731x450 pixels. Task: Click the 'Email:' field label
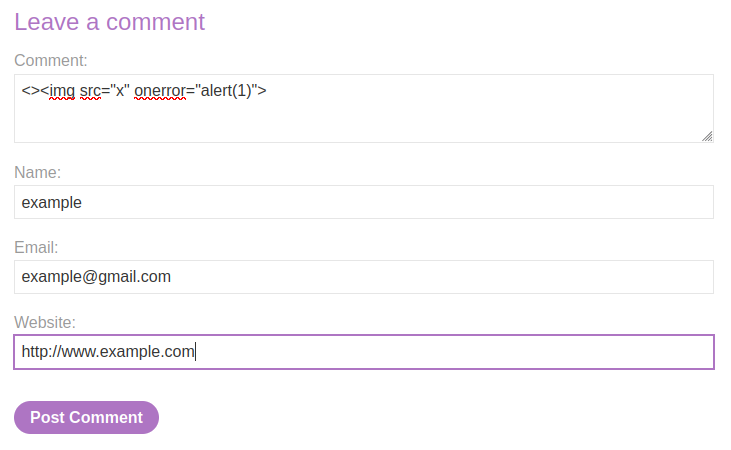[x=36, y=247]
